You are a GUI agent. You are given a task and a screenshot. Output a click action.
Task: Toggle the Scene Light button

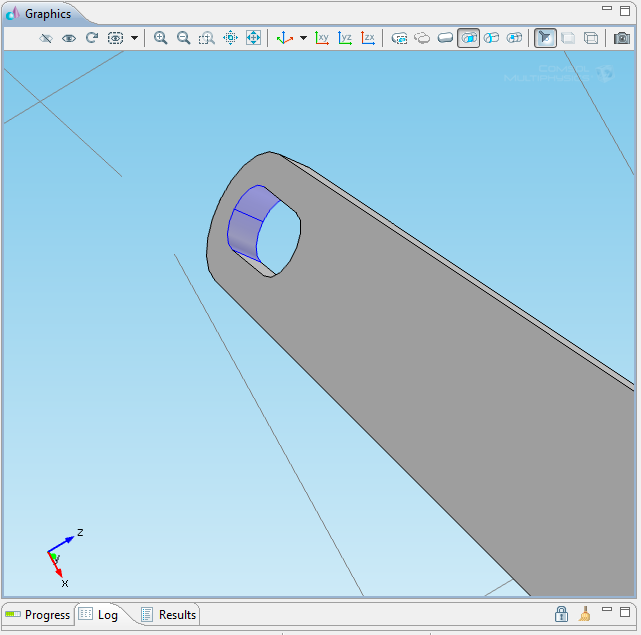[545, 38]
